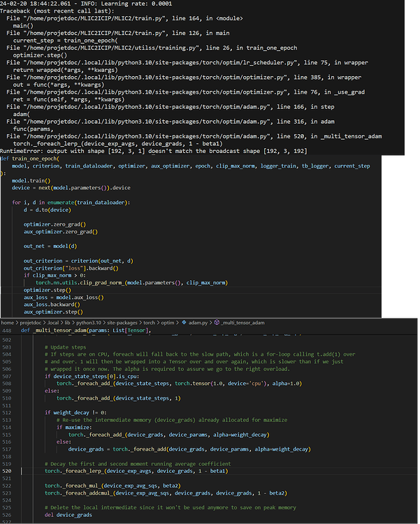Place cursor on 'device = next(model.parameters()).device'
The width and height of the screenshot is (420, 524).
click(71, 188)
